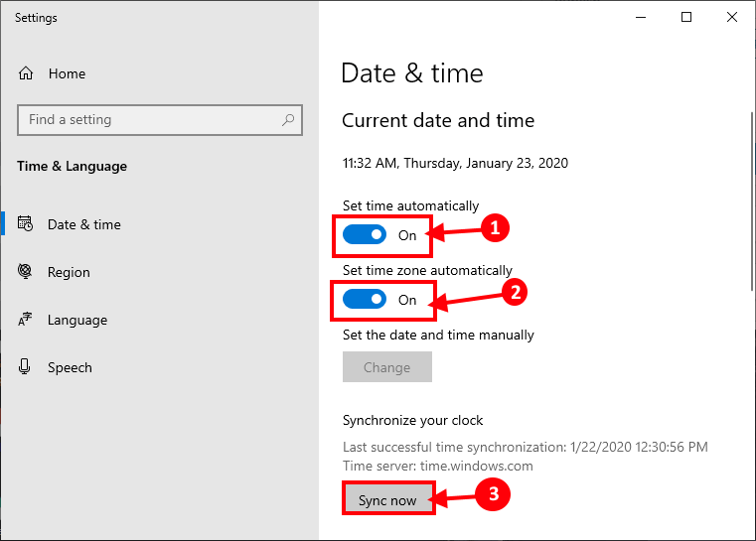
Task: Maximize the Settings window
Action: point(686,17)
